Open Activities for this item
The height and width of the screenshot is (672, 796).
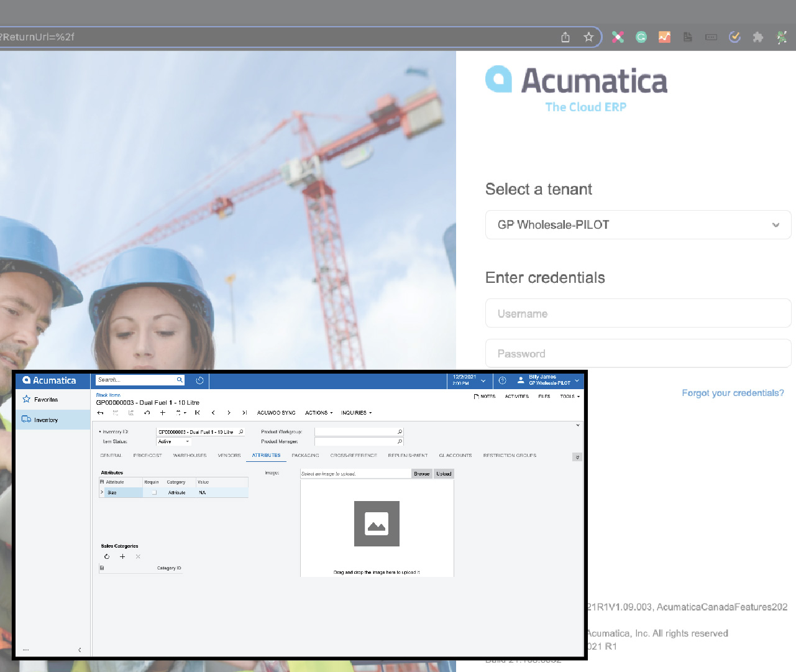[x=517, y=396]
